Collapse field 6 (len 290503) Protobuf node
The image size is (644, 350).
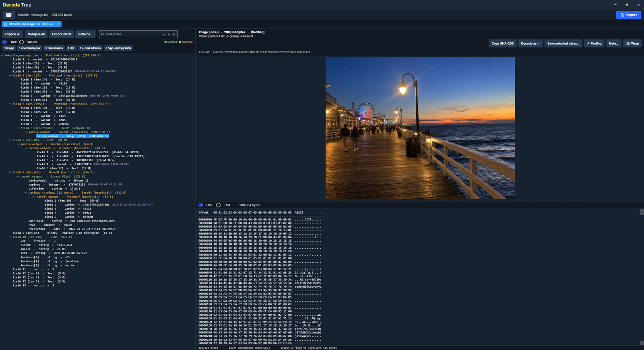(10, 104)
